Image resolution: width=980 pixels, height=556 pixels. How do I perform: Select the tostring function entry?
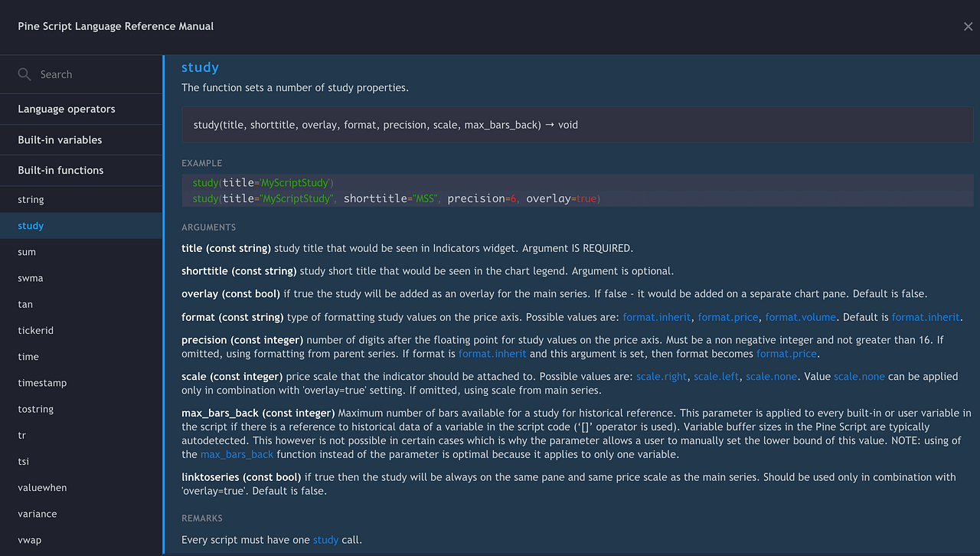tap(81, 409)
